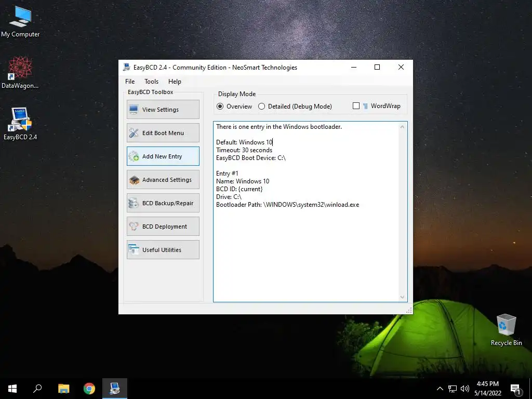532x399 pixels.
Task: Open taskbar Search
Action: 37,389
